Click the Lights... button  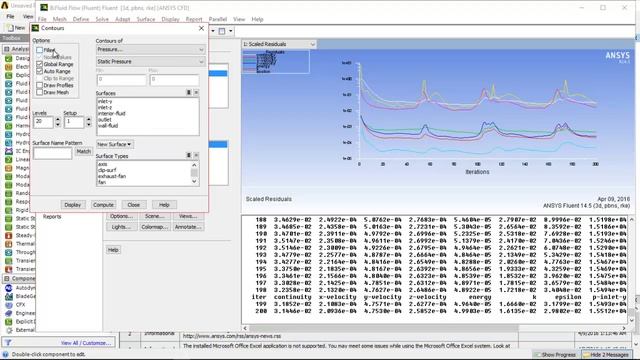tap(121, 227)
